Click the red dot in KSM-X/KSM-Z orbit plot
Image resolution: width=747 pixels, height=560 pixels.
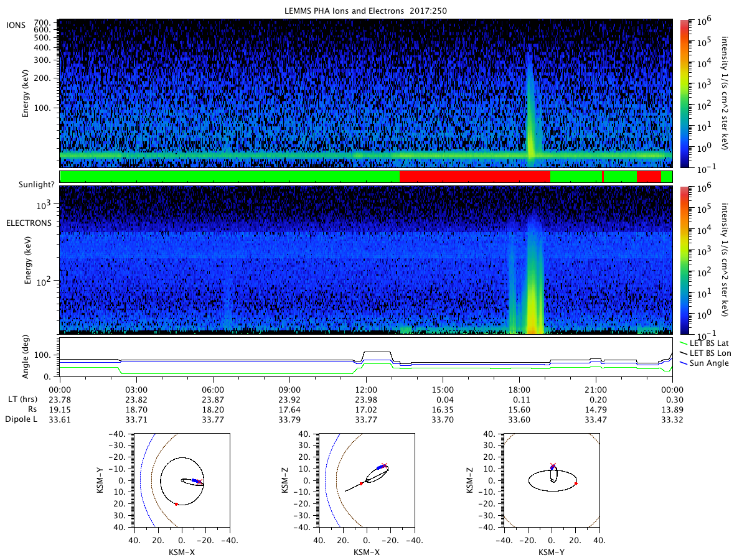click(x=361, y=483)
